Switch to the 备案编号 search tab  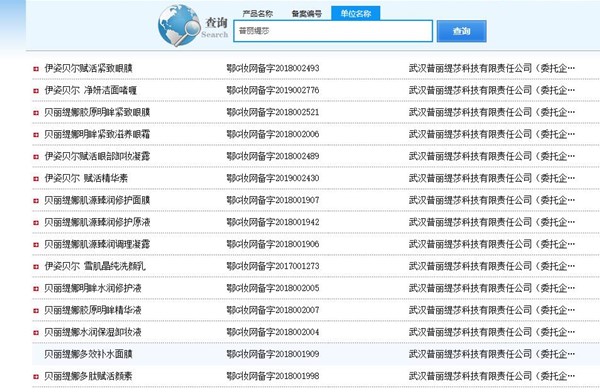[307, 14]
